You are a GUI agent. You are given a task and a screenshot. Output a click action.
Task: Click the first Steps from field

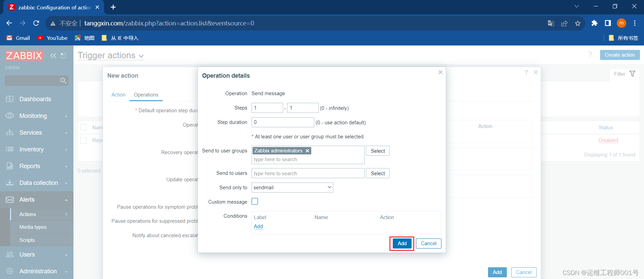pyautogui.click(x=267, y=108)
